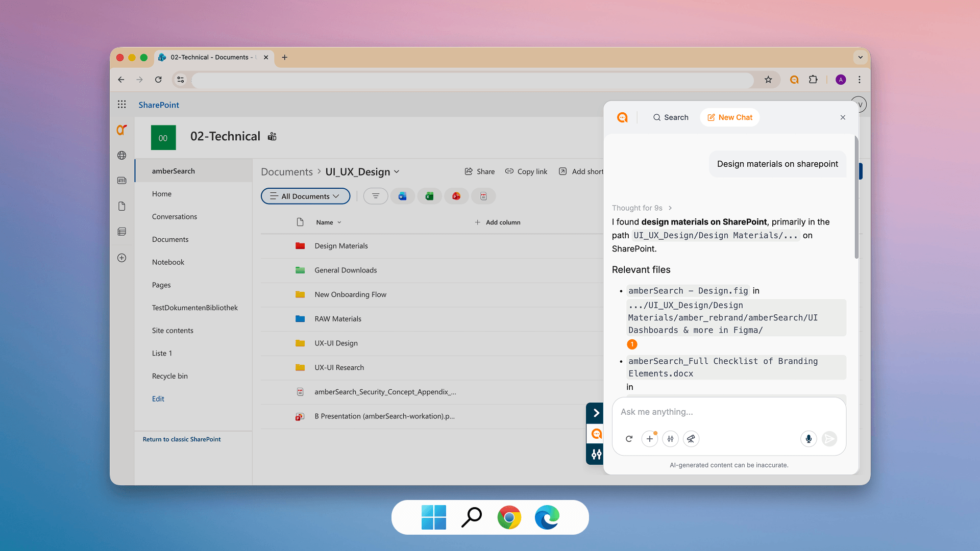Click the sliders settings icon on side tab strip
980x551 pixels.
596,454
